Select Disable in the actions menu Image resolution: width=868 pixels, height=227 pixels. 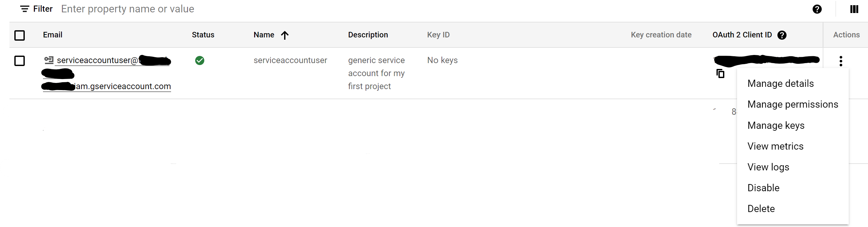(763, 188)
